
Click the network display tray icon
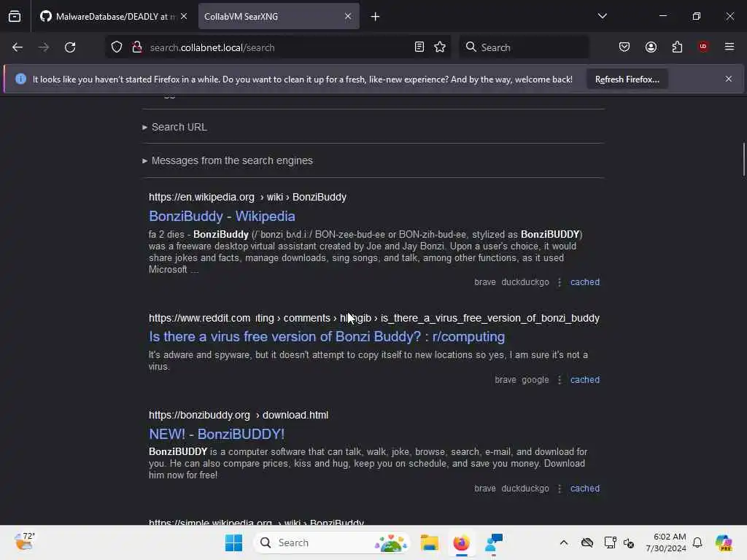(x=610, y=542)
